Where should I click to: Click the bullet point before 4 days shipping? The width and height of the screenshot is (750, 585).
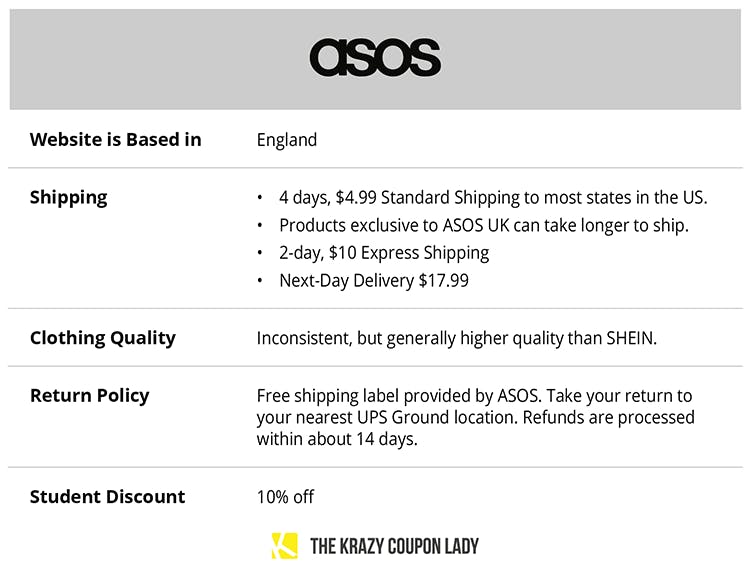click(x=261, y=197)
